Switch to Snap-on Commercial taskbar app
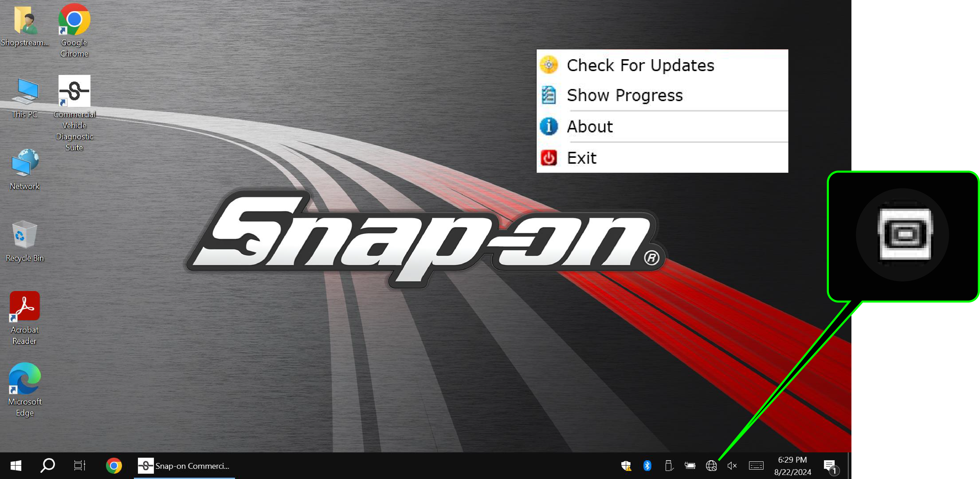Image resolution: width=980 pixels, height=479 pixels. coord(184,466)
